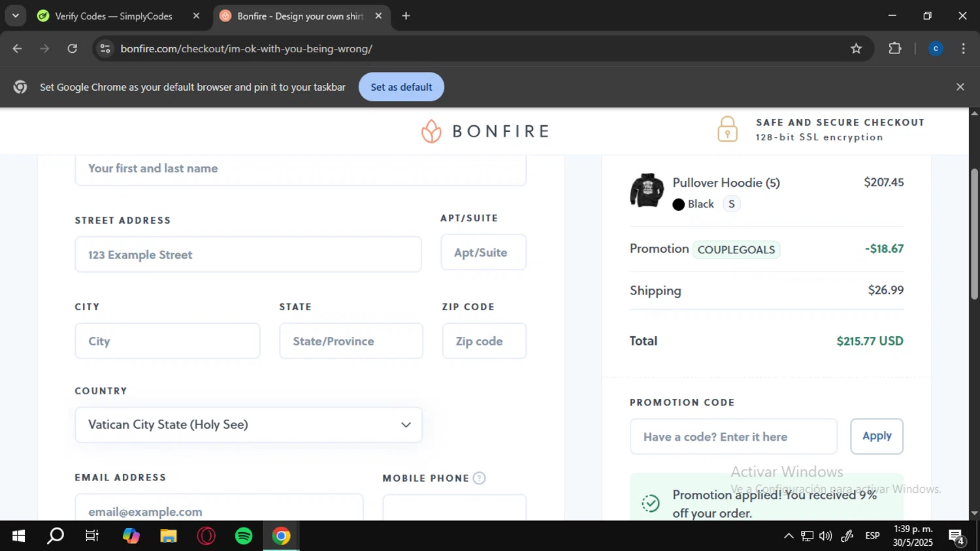Close the Verify Codes SimplyCodes tab
The image size is (980, 551).
pyautogui.click(x=196, y=16)
